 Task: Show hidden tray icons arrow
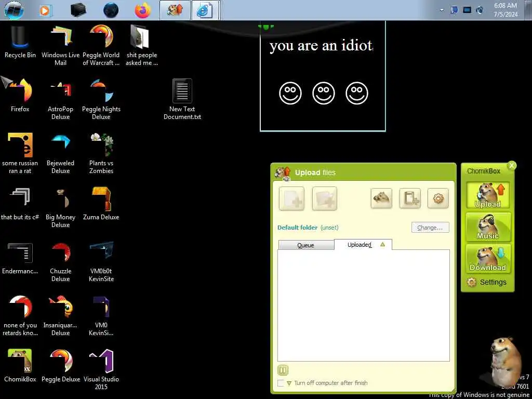coord(442,10)
